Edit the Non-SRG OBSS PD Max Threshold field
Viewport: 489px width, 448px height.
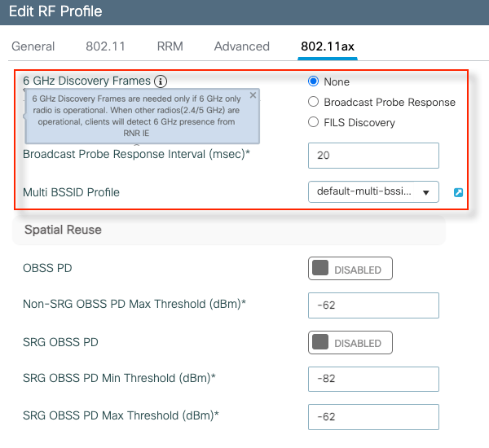pyautogui.click(x=373, y=305)
